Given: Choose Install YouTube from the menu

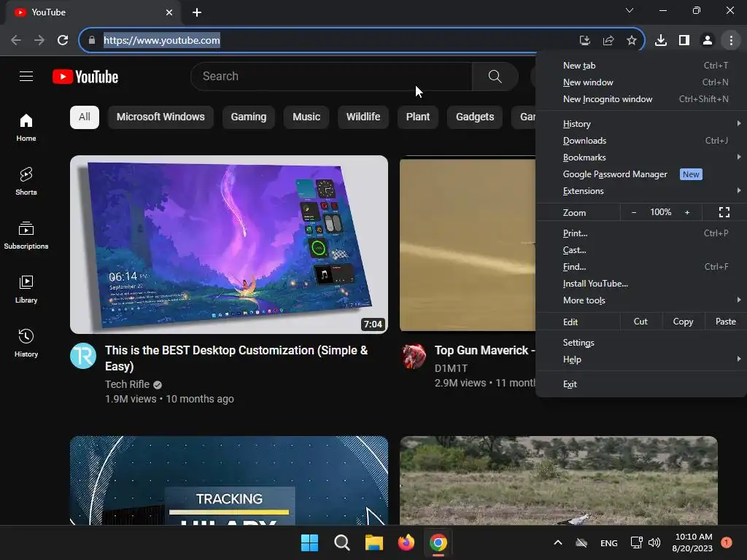Looking at the screenshot, I should (641, 284).
